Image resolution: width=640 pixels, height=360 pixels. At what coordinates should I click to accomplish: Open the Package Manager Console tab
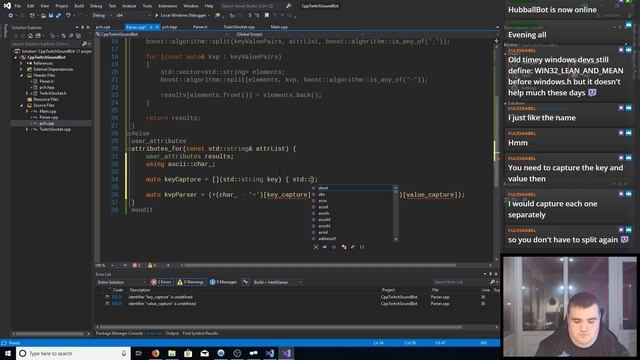pos(119,333)
